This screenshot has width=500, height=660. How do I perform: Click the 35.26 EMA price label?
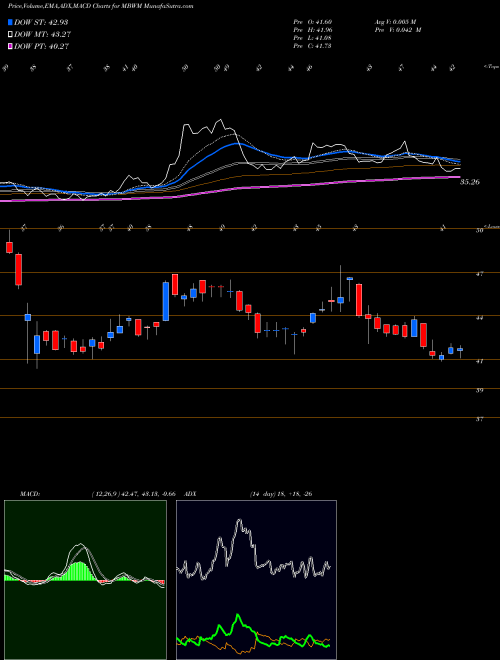tap(470, 182)
